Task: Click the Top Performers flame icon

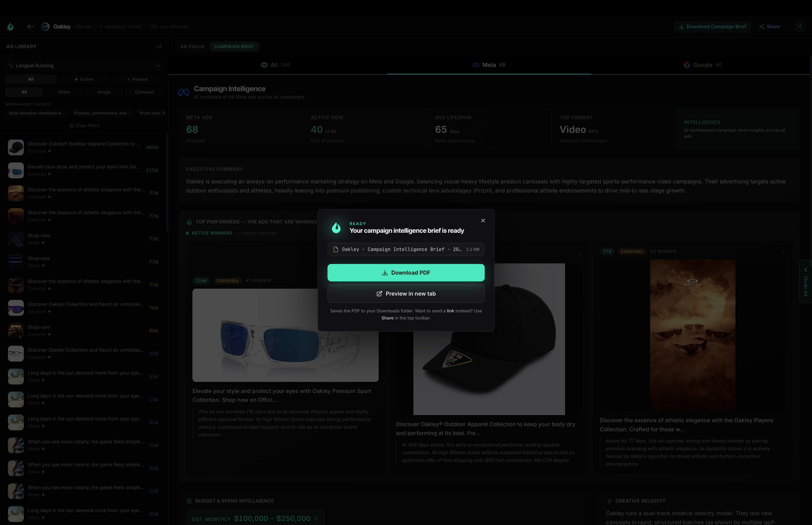Action: (189, 222)
